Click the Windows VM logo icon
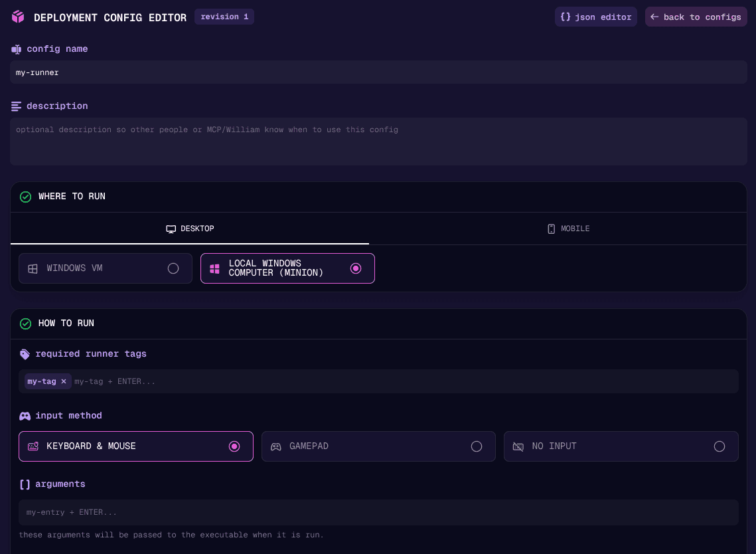Screen dimensions: 756x554 (33, 269)
